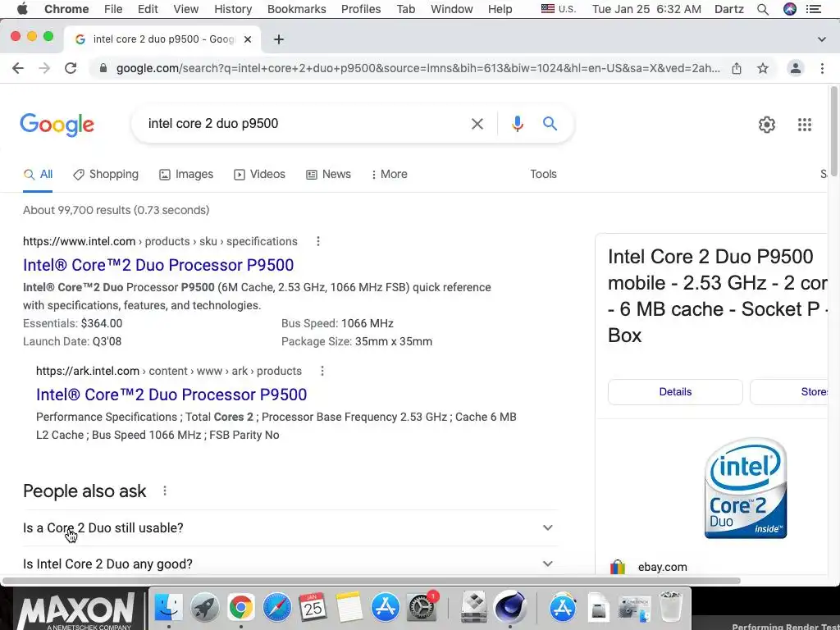Click the blue magnifier search button

click(x=550, y=124)
